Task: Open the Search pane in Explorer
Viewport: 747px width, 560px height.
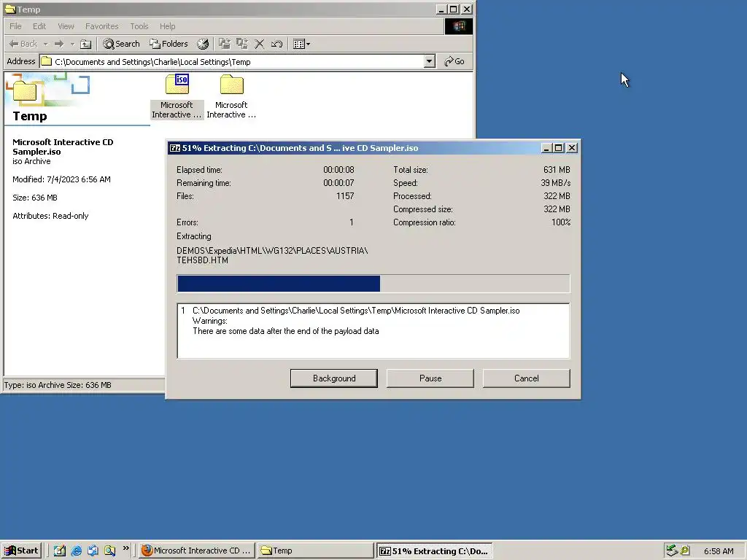Action: [x=122, y=44]
